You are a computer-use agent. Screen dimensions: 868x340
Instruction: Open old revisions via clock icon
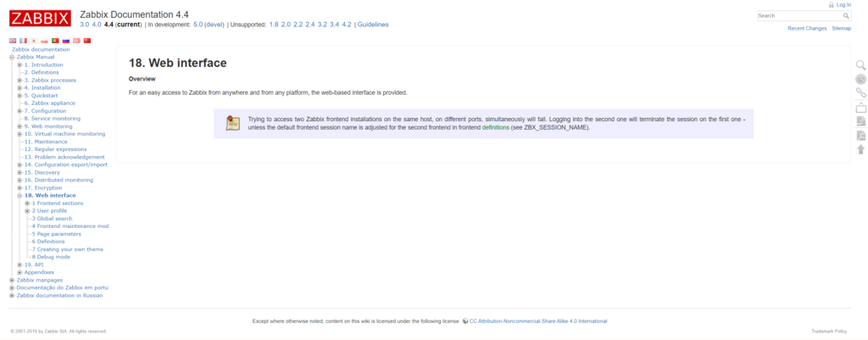coord(860,79)
